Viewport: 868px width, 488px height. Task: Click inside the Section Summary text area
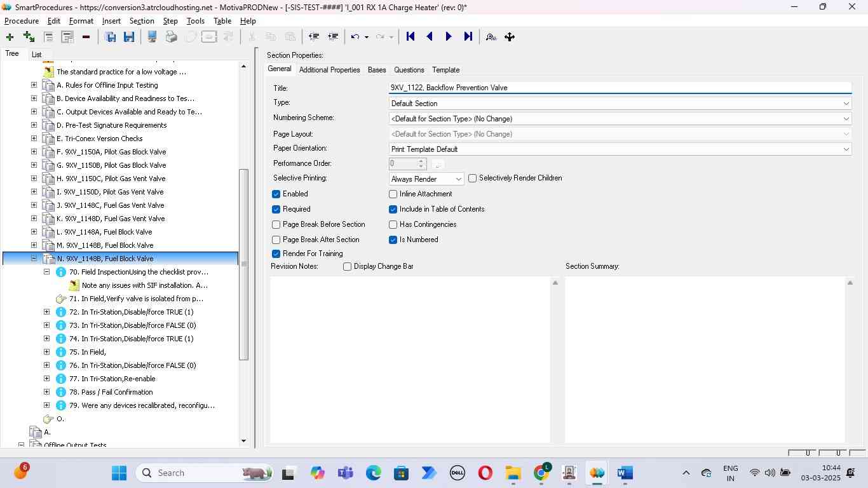(x=705, y=359)
